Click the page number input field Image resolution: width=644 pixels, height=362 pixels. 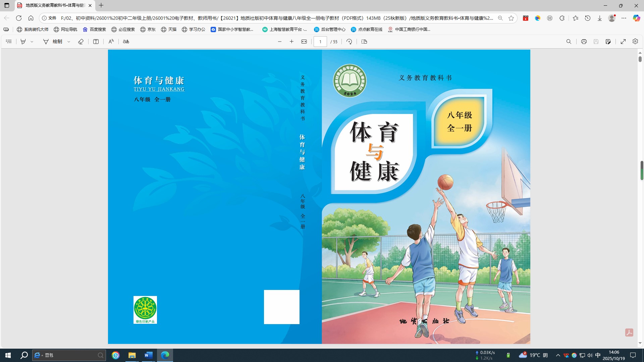click(x=320, y=42)
